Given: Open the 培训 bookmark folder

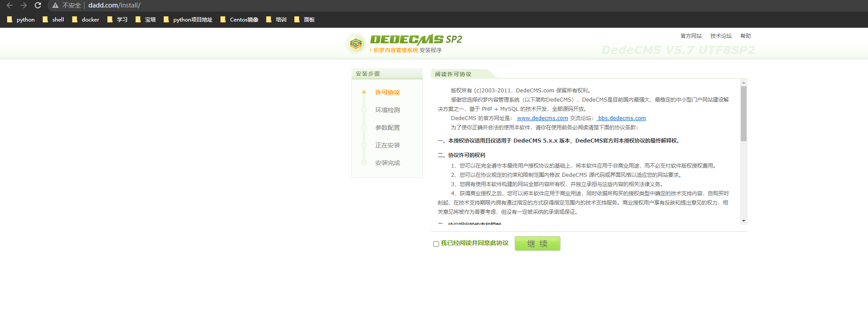Looking at the screenshot, I should pos(276,19).
